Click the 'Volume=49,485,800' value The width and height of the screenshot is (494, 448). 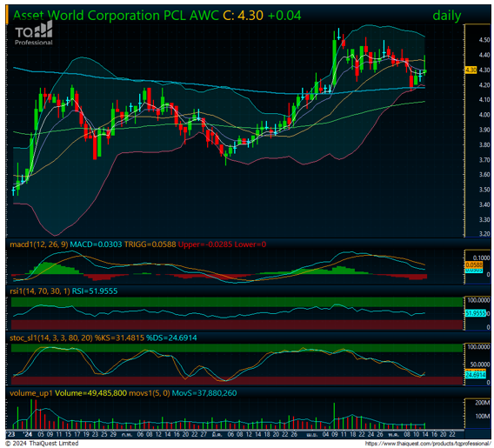click(x=90, y=393)
